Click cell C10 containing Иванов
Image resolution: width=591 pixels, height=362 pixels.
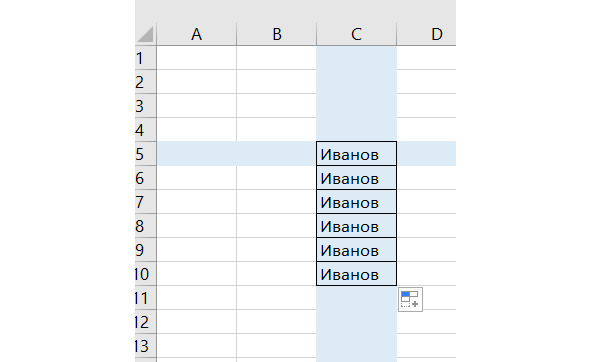(x=357, y=274)
